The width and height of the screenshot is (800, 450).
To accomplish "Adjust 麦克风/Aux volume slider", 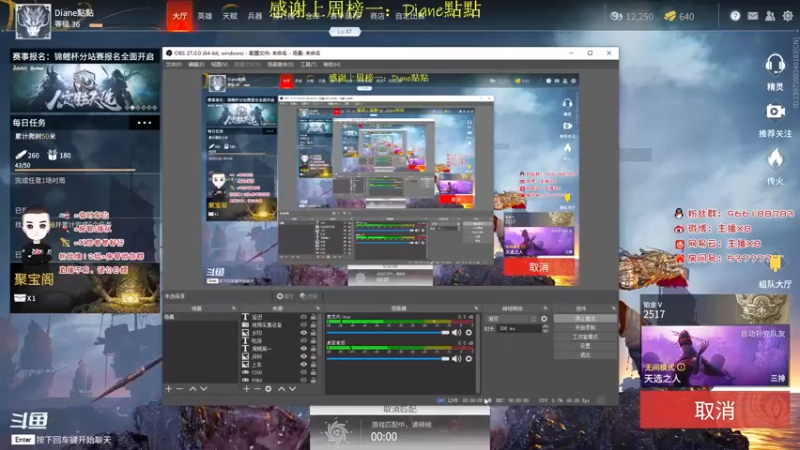I will tap(388, 333).
